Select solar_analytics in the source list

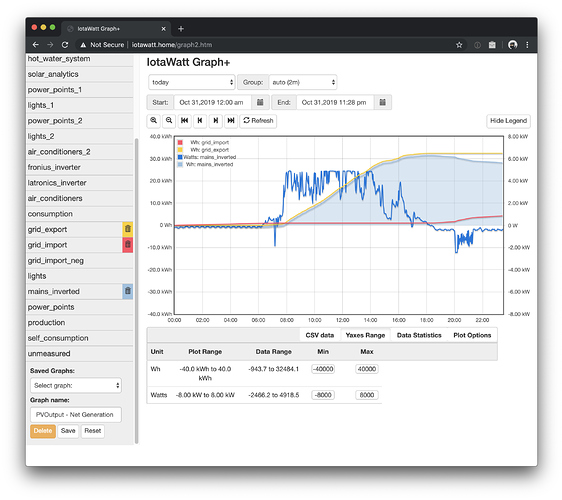pos(80,74)
